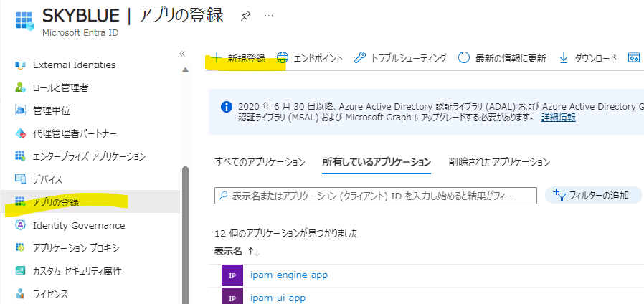
Task: Click 12 個のアプリケーションが見つかりました text
Action: (287, 234)
